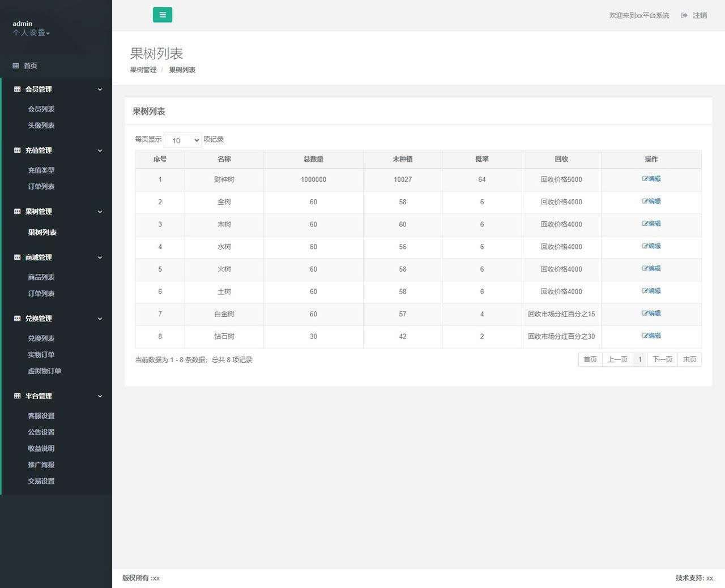Click the grid icon next to 首页
The width and height of the screenshot is (725, 588).
click(16, 66)
